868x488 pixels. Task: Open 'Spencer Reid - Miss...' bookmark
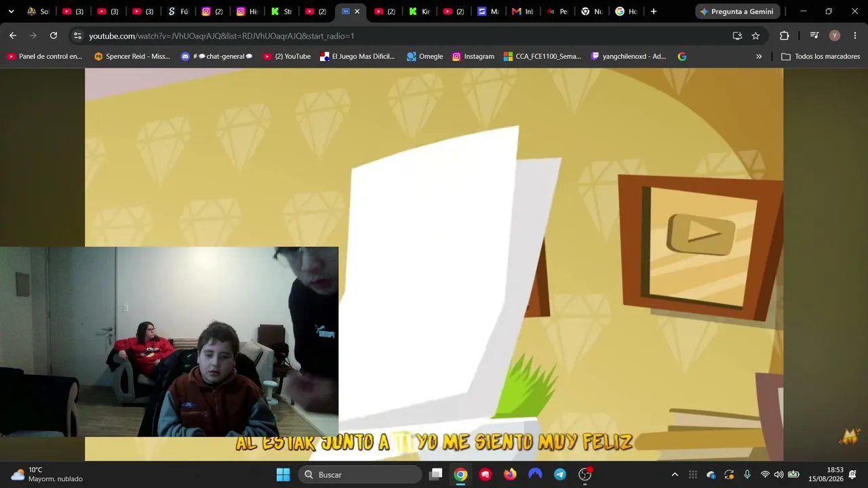coord(132,56)
